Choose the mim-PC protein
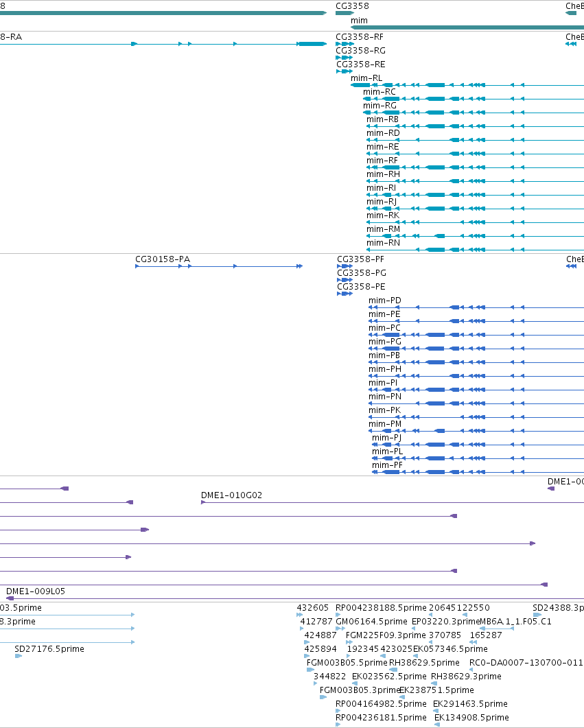This screenshot has height=728, width=584. coord(384,328)
